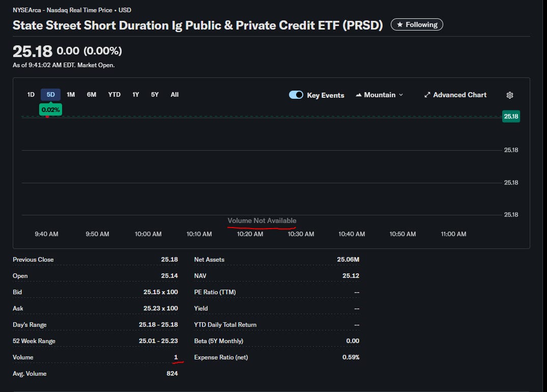
Task: Expand the Mountain chart type dropdown chevron
Action: click(401, 95)
